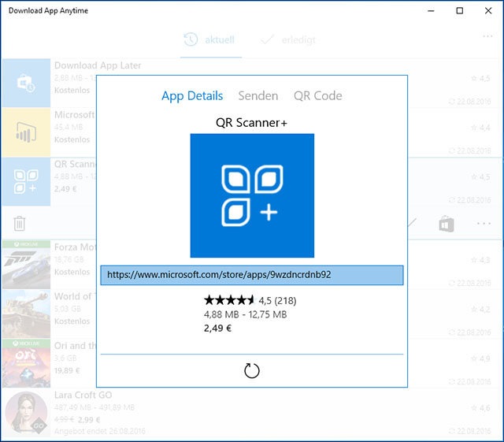The image size is (504, 442).
Task: Click the Microsoft Store URL field
Action: coord(252,275)
